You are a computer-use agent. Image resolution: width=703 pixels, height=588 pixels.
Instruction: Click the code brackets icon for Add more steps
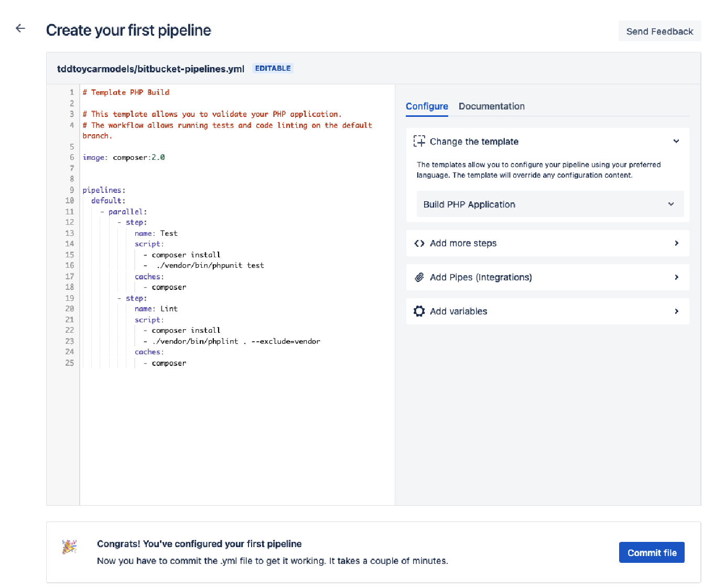(419, 243)
